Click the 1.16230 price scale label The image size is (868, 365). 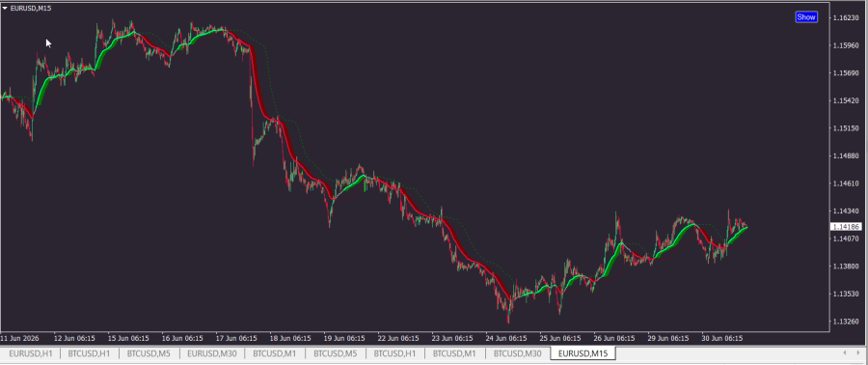pos(847,18)
